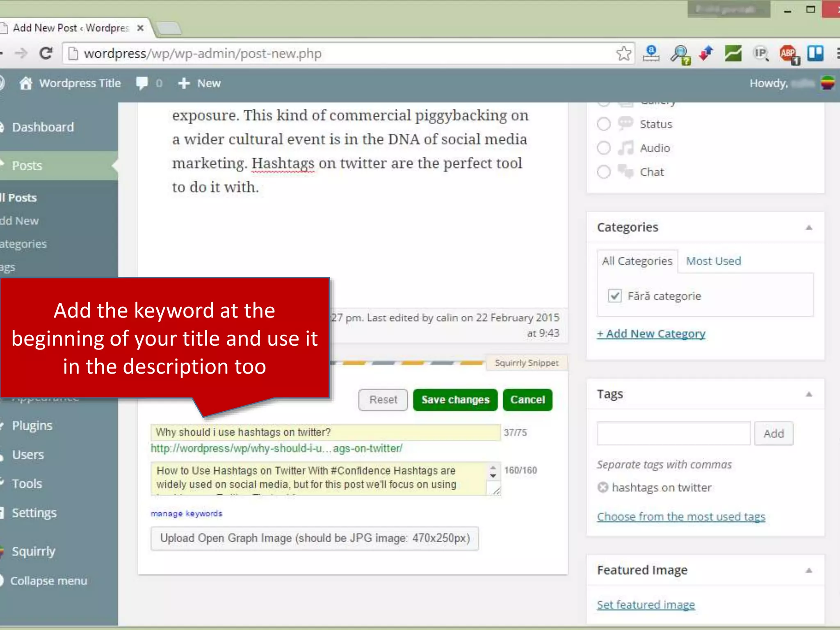Click the forward navigation arrow
Viewport: 840px width, 630px height.
click(x=21, y=53)
